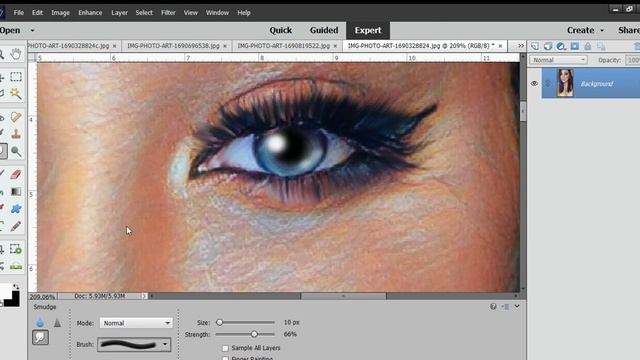The height and width of the screenshot is (360, 640).
Task: Enable Sample All Layers checkbox
Action: tap(225, 348)
